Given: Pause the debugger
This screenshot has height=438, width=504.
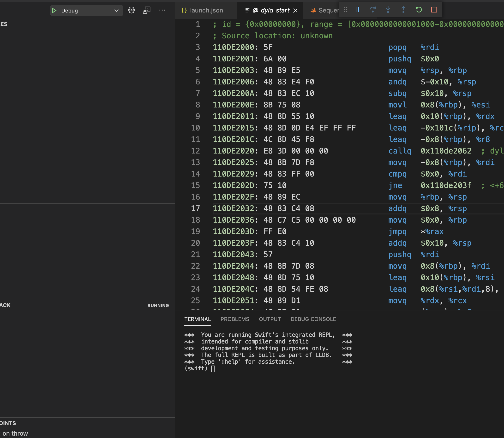Looking at the screenshot, I should click(x=357, y=10).
